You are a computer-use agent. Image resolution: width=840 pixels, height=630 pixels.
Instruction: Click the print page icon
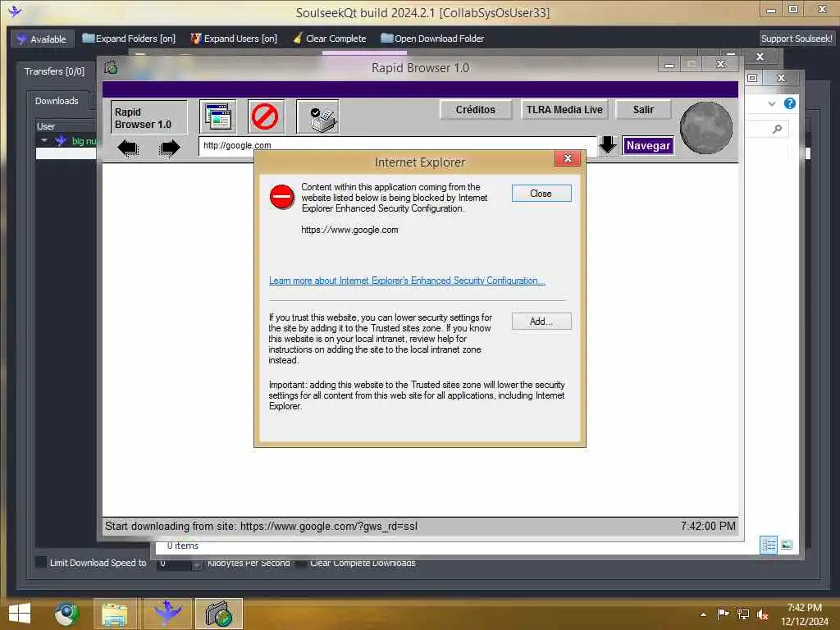click(317, 116)
